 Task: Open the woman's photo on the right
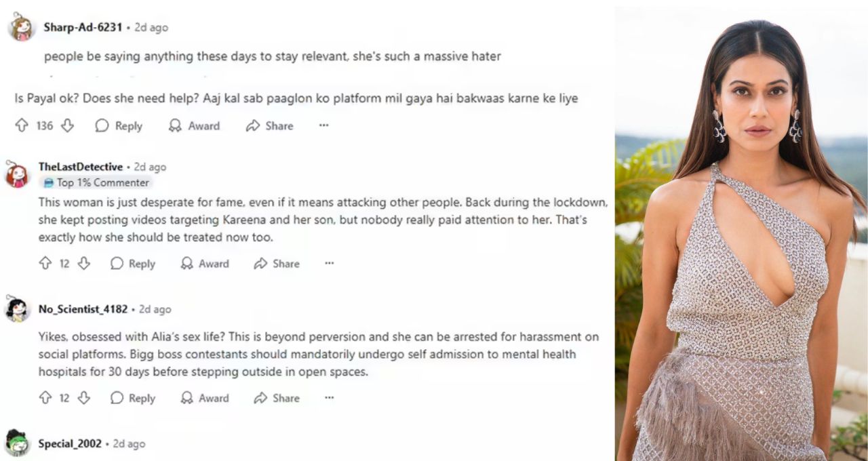741,234
